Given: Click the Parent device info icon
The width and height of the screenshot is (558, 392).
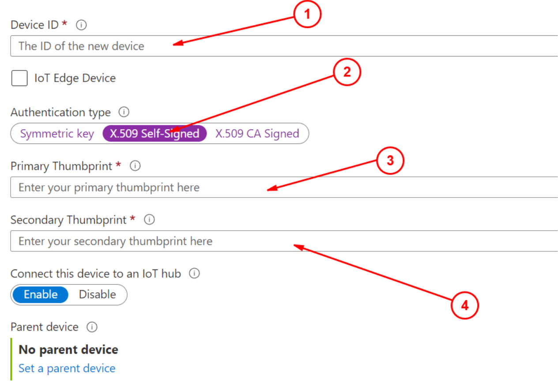Looking at the screenshot, I should tap(92, 327).
